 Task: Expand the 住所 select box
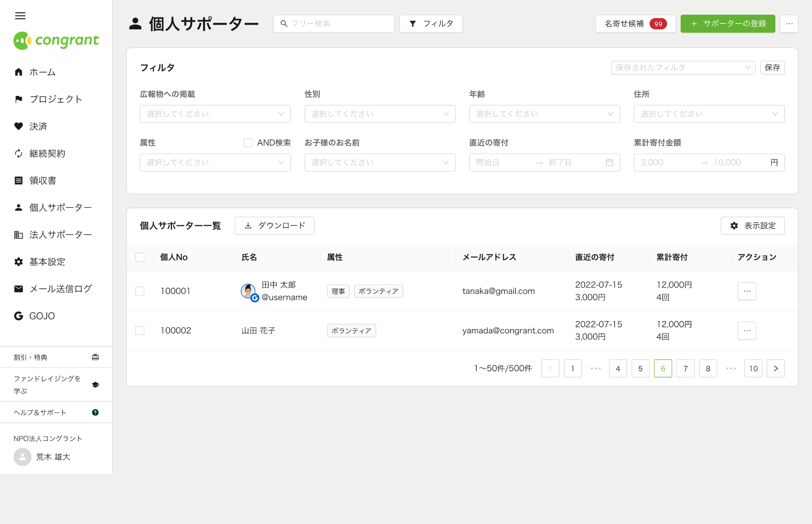(709, 114)
